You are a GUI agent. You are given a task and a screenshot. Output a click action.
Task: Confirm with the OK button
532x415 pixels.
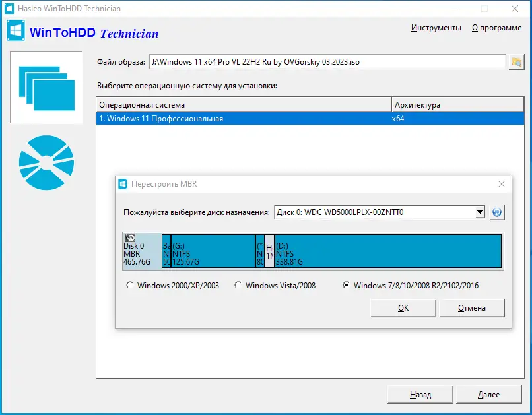coord(403,308)
